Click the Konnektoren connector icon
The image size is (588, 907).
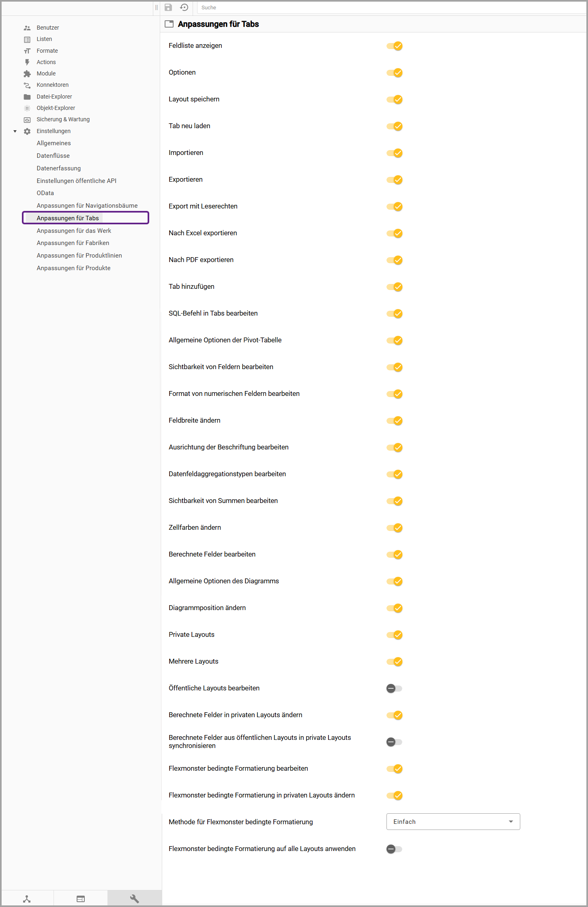(x=27, y=85)
